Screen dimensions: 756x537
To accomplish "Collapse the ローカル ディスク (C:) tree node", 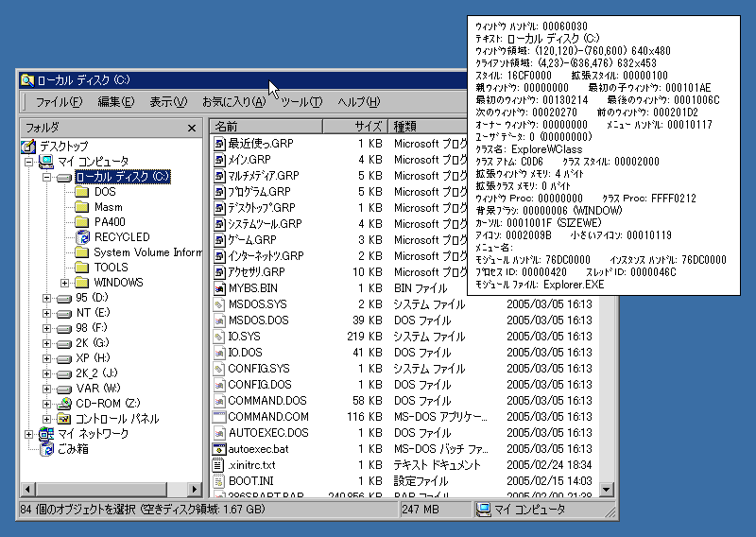I will [x=46, y=177].
